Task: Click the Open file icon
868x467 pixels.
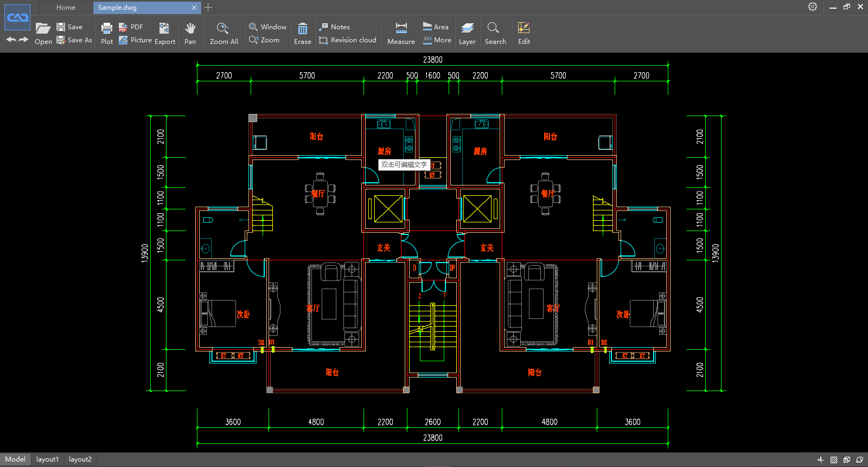Action: (43, 29)
